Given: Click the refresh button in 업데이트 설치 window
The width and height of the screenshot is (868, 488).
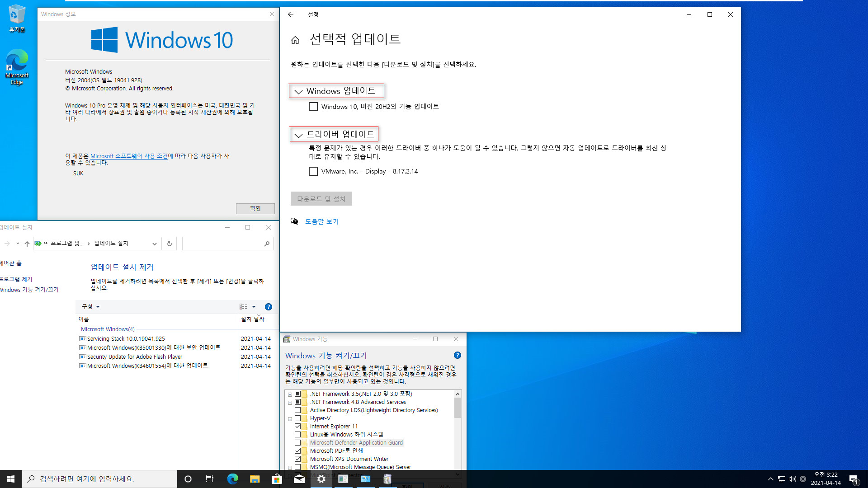Looking at the screenshot, I should [x=170, y=244].
